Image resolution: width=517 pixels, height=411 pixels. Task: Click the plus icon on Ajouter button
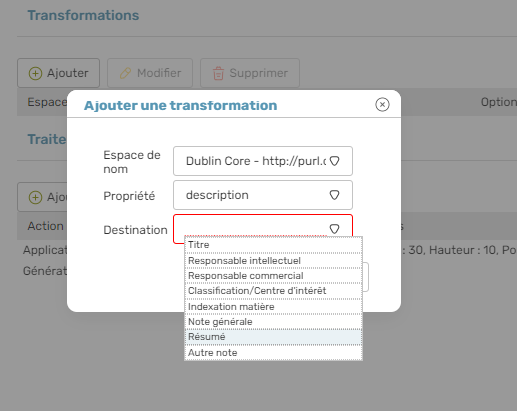tap(35, 73)
